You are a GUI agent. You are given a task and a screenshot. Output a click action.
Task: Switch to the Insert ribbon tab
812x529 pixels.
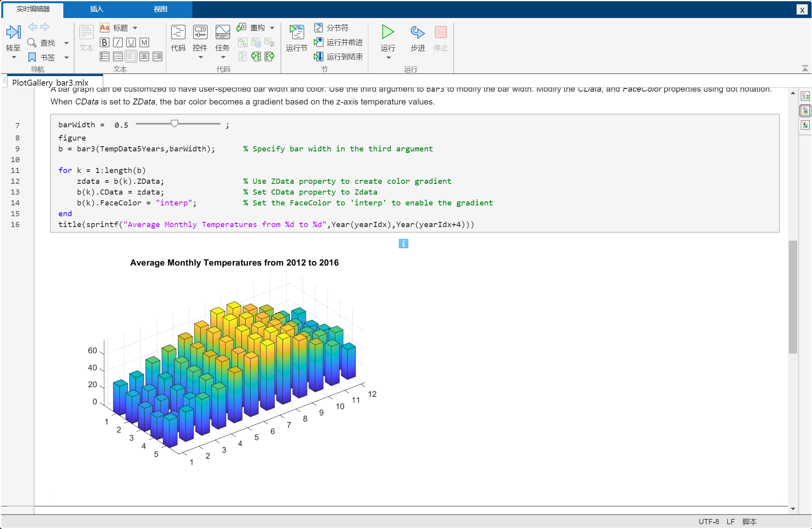pyautogui.click(x=96, y=9)
